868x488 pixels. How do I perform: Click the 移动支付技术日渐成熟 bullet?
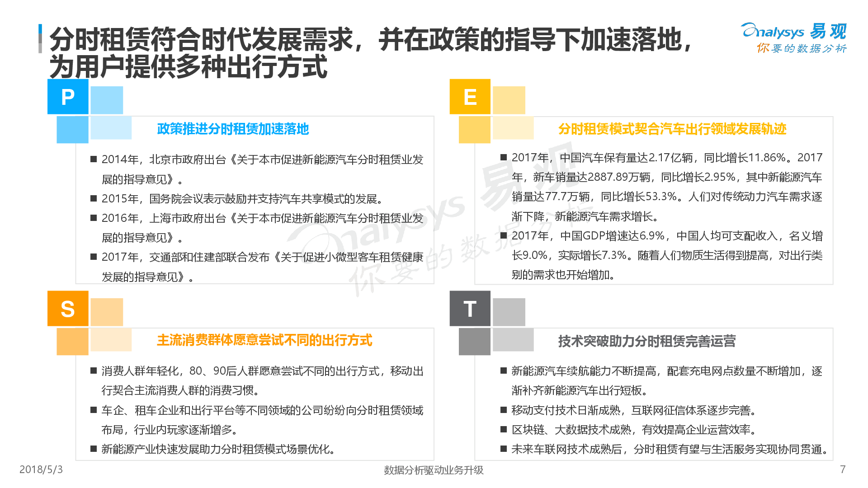pos(634,410)
